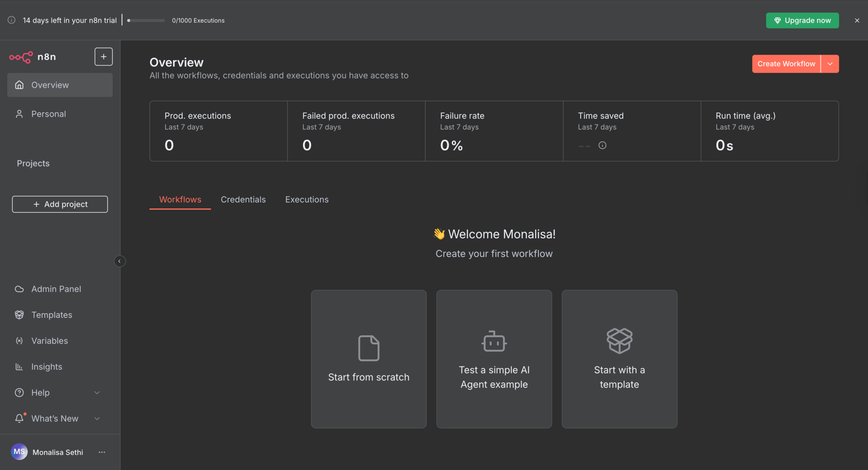
Task: Open Insights in the sidebar
Action: (60, 367)
